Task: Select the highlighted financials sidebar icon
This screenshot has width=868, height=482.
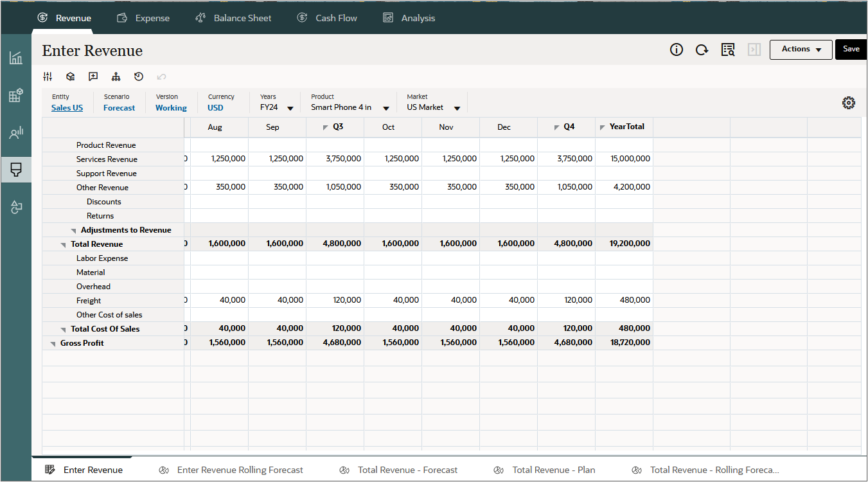Action: [16, 170]
